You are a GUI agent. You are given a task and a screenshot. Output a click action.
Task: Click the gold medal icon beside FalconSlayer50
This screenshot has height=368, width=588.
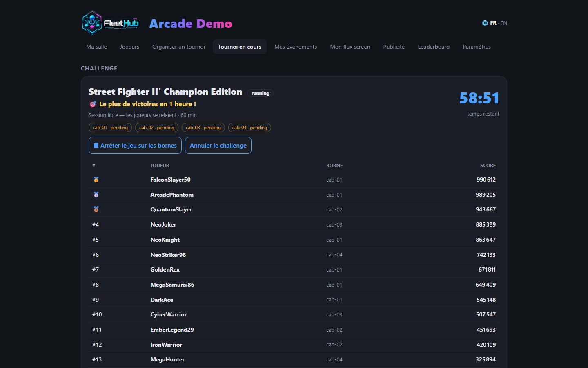(96, 180)
